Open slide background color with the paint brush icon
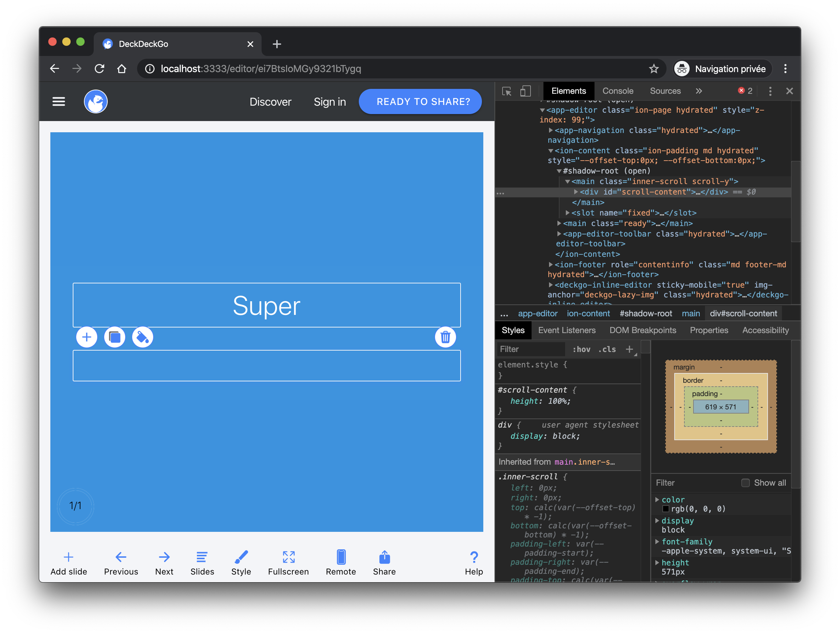 pos(142,337)
